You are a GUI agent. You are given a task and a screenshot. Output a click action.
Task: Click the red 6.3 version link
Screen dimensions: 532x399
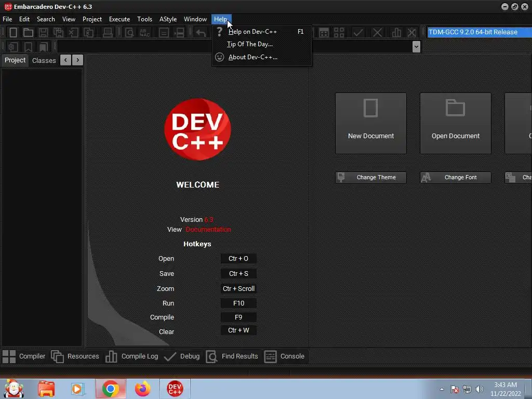pos(209,220)
